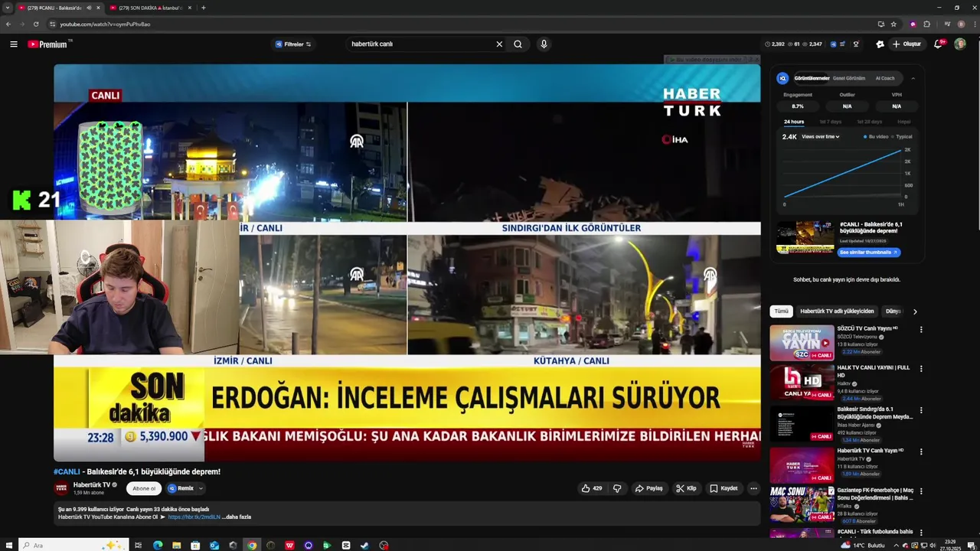Click into the search field 'habertürk canlı'
The width and height of the screenshot is (980, 551).
pyautogui.click(x=420, y=44)
